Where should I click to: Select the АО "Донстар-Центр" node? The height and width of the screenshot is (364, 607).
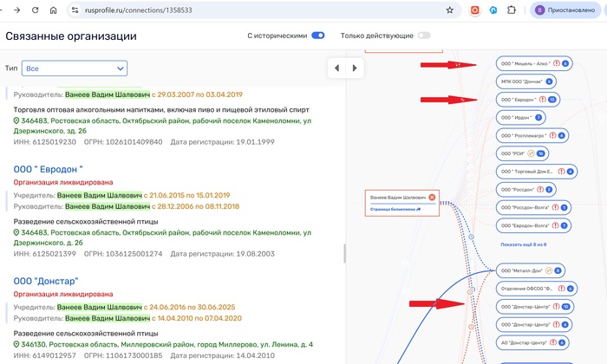click(532, 342)
